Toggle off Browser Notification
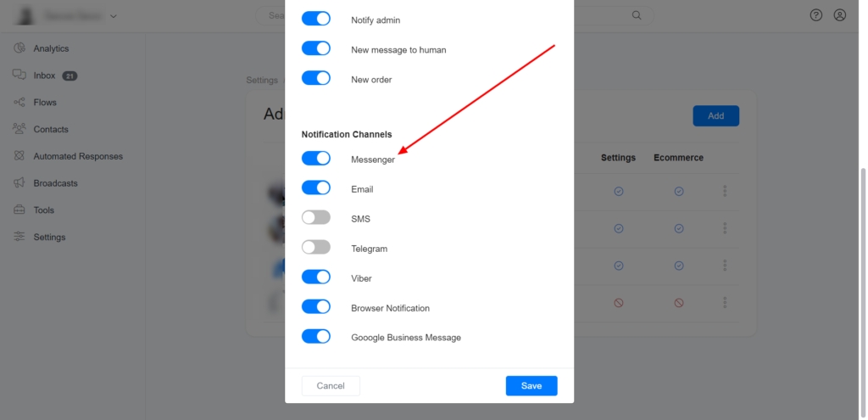The width and height of the screenshot is (868, 420). [316, 306]
